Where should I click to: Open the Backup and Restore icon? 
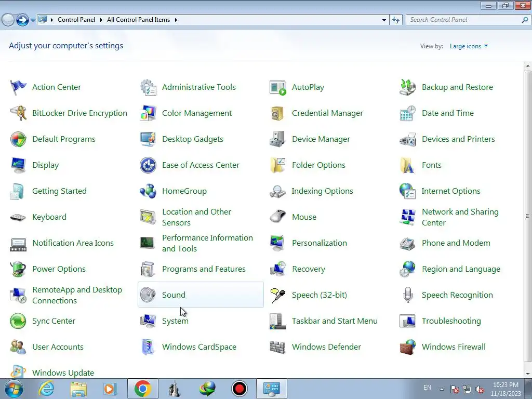[x=407, y=87]
